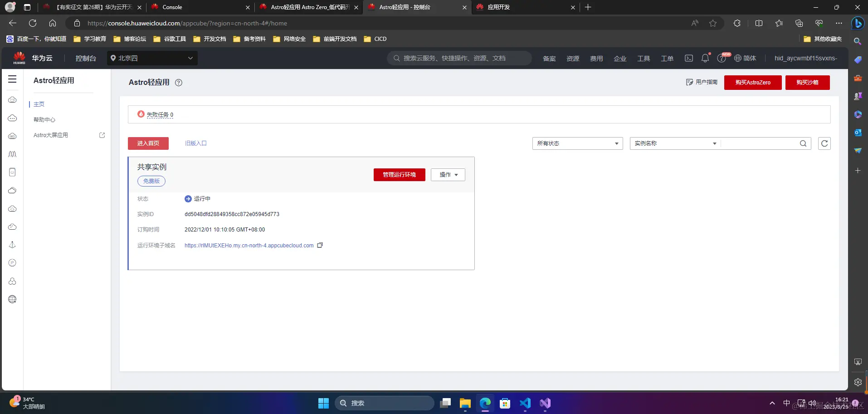This screenshot has height=414, width=868.
Task: Open a new browser tab with the plus button
Action: (x=588, y=7)
